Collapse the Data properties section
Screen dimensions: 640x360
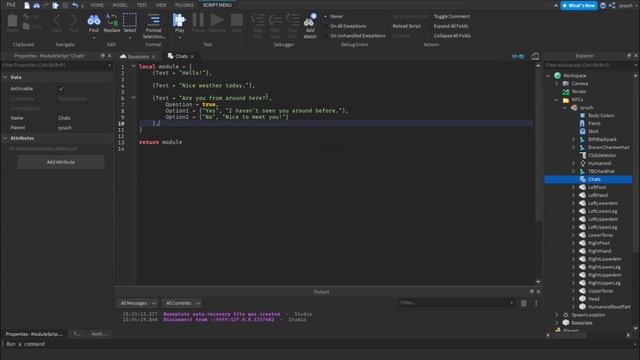(5, 77)
